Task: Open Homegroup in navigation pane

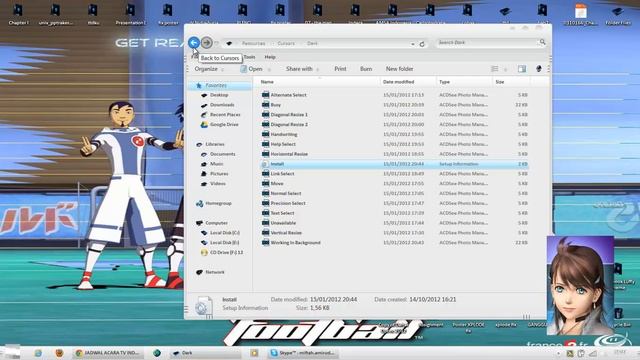Action: coord(213,203)
